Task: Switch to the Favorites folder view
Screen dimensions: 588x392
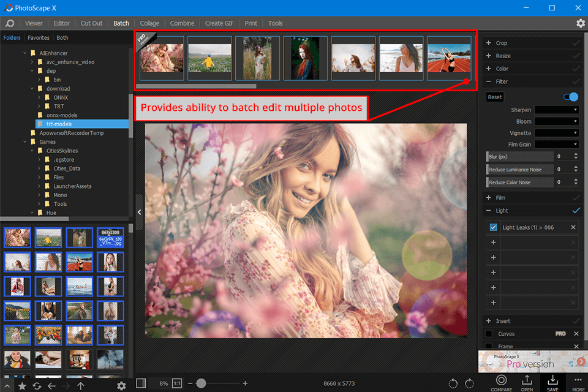Action: point(38,37)
